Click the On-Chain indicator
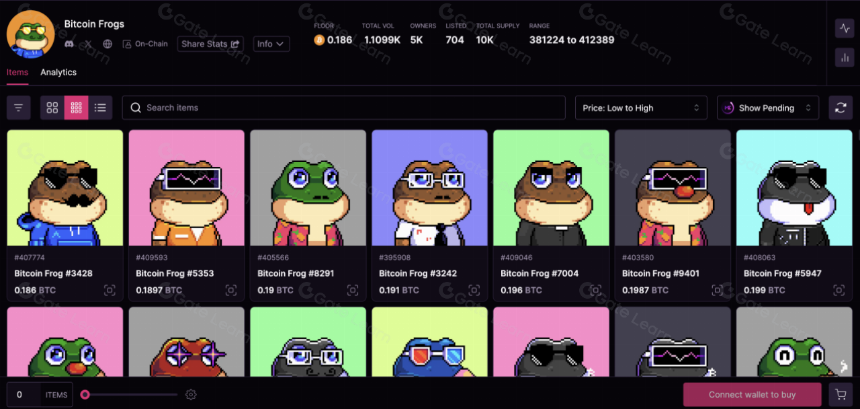 click(x=145, y=44)
